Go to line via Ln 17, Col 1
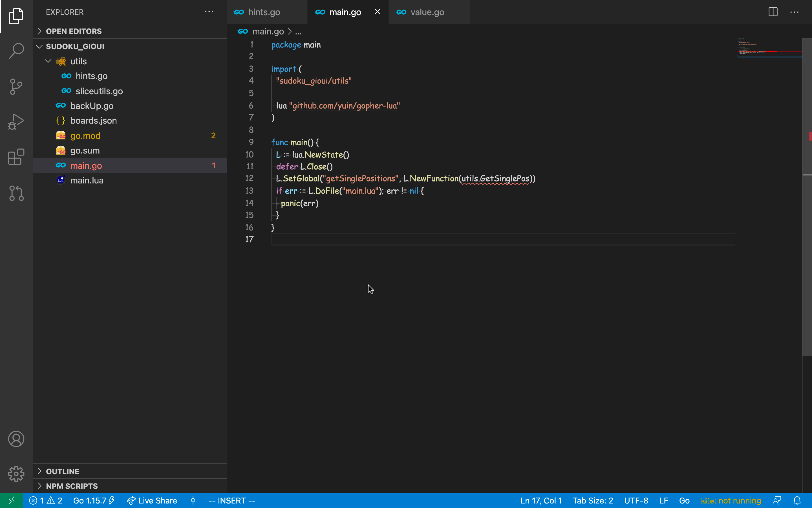 (541, 501)
